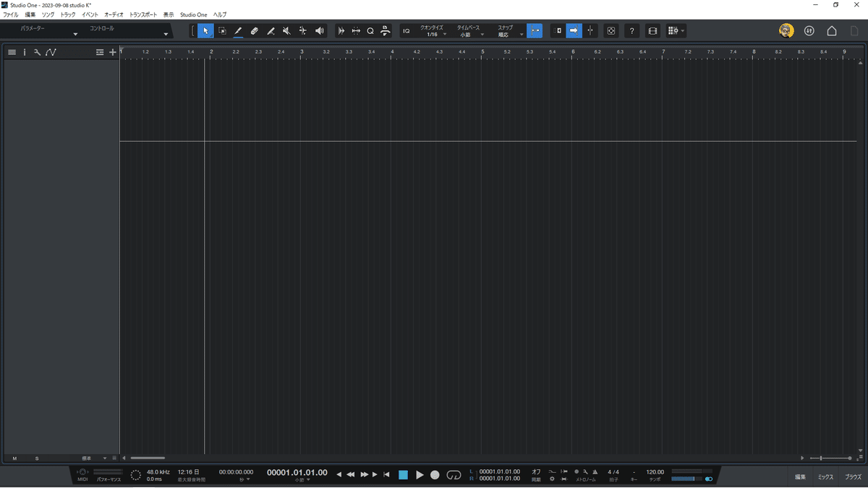The image size is (868, 488).
Task: Open the トラック menu
Action: pos(68,14)
